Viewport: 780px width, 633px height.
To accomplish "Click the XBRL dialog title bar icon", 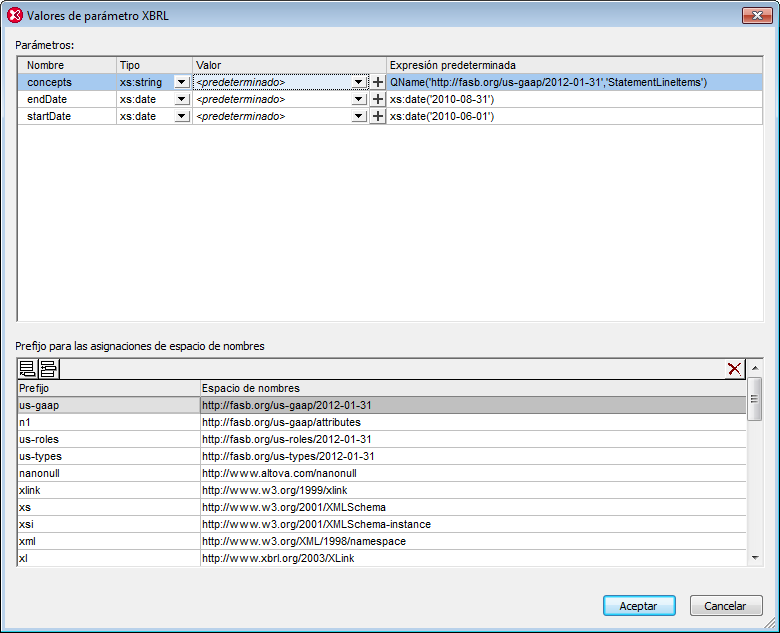I will click(x=15, y=15).
